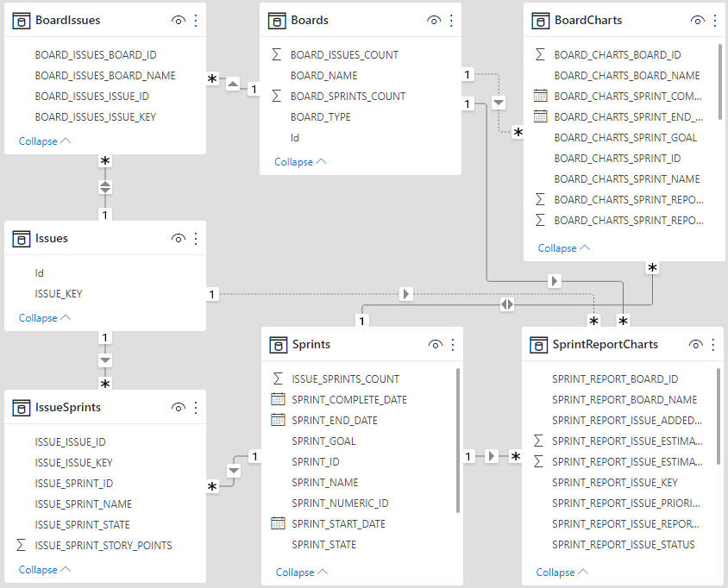The image size is (728, 588).
Task: Toggle visibility of the BoardIssues table
Action: (x=179, y=21)
